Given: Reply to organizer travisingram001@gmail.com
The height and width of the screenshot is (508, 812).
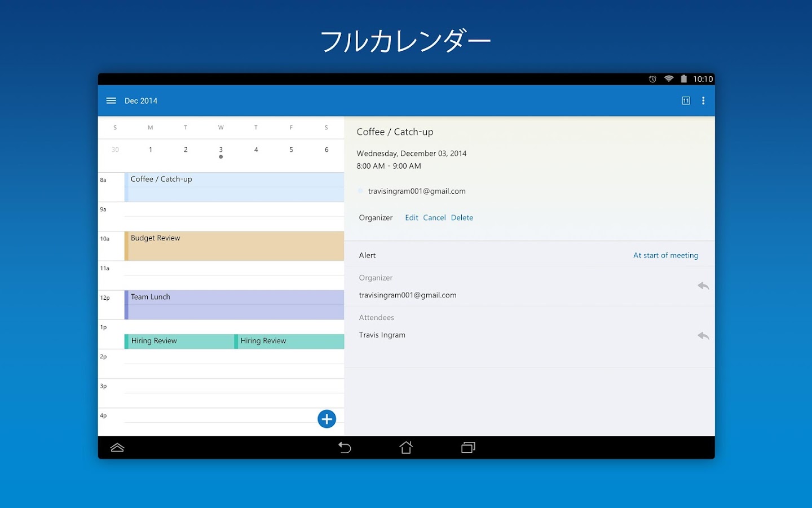Looking at the screenshot, I should (703, 286).
